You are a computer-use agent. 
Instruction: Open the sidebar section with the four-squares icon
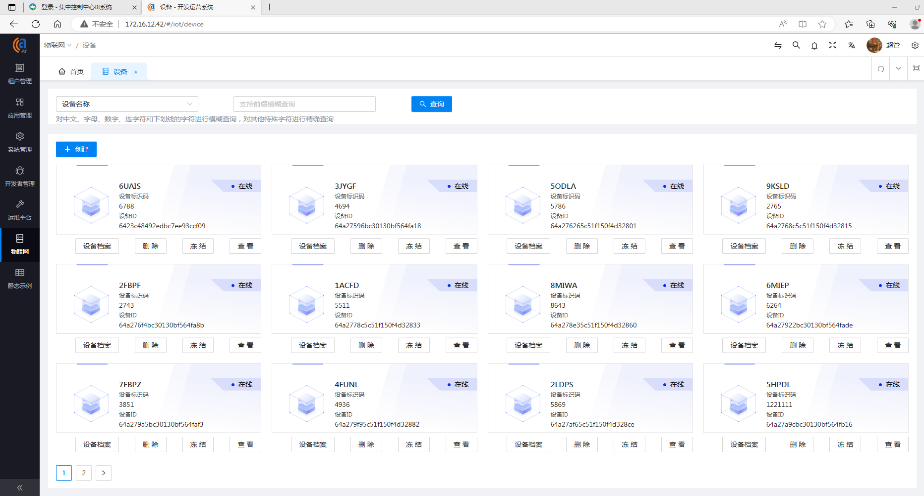(19, 107)
